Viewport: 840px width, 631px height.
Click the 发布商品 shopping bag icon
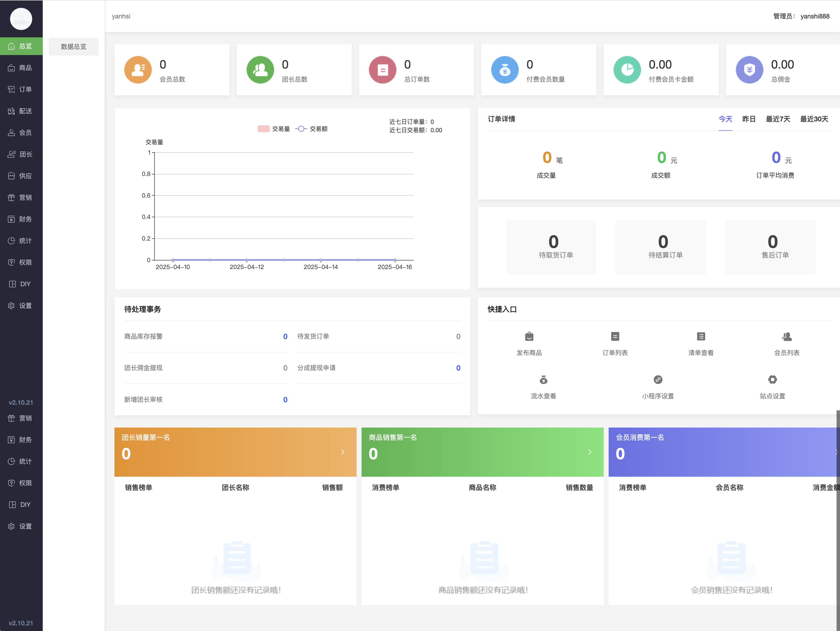[529, 337]
